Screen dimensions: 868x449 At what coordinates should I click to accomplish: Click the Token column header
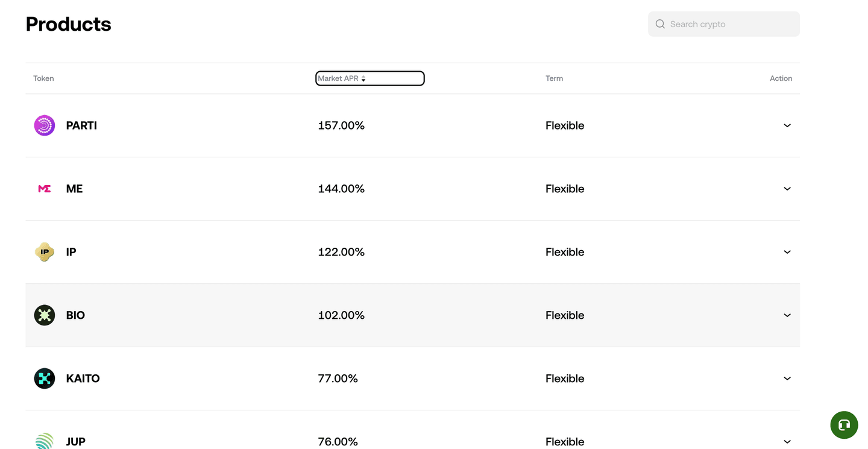tap(43, 78)
